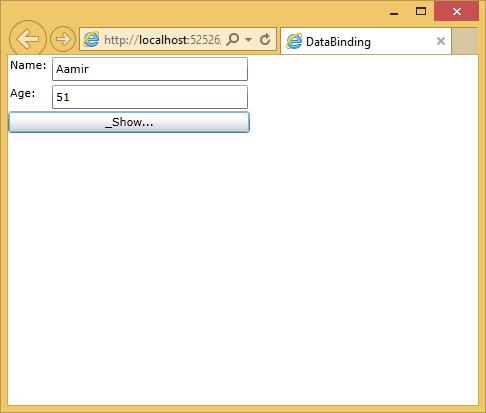Click the browser Forward arrow button
The image size is (486, 413).
point(63,39)
